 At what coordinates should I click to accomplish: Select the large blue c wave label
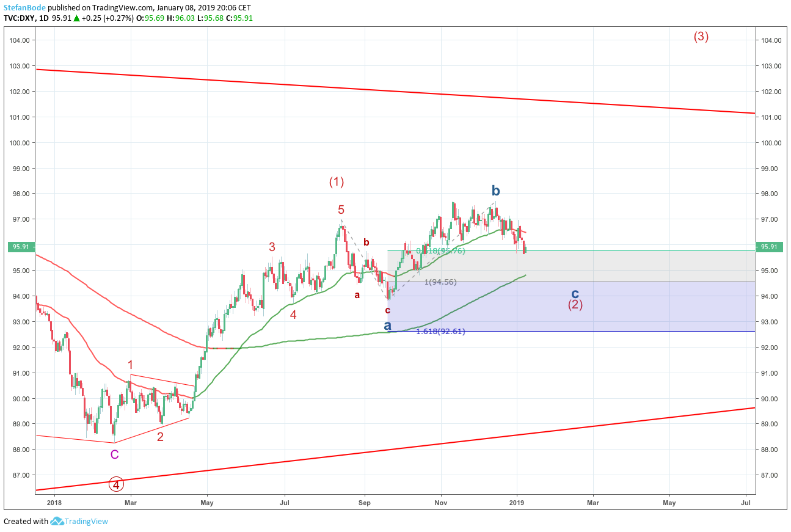pos(575,293)
